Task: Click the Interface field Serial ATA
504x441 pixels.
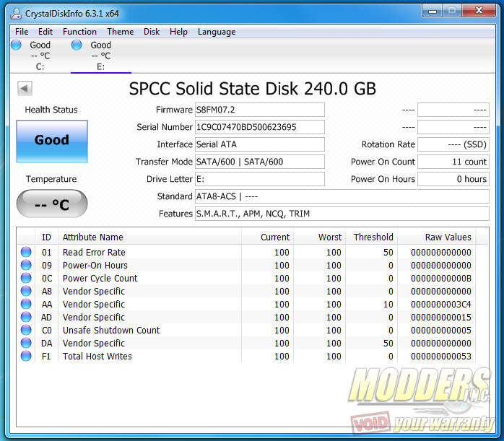Action: [x=260, y=144]
